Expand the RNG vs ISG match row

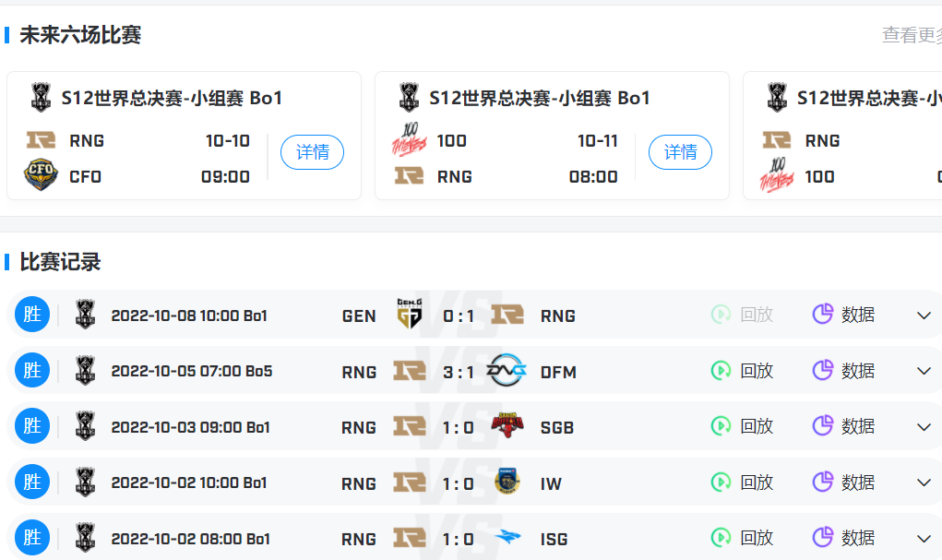pos(924,539)
